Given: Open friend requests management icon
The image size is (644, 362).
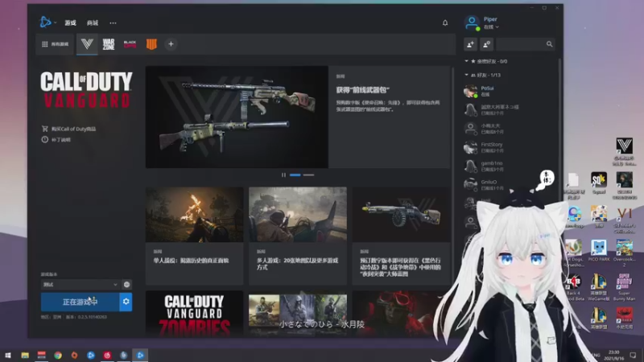Looking at the screenshot, I should pyautogui.click(x=486, y=44).
